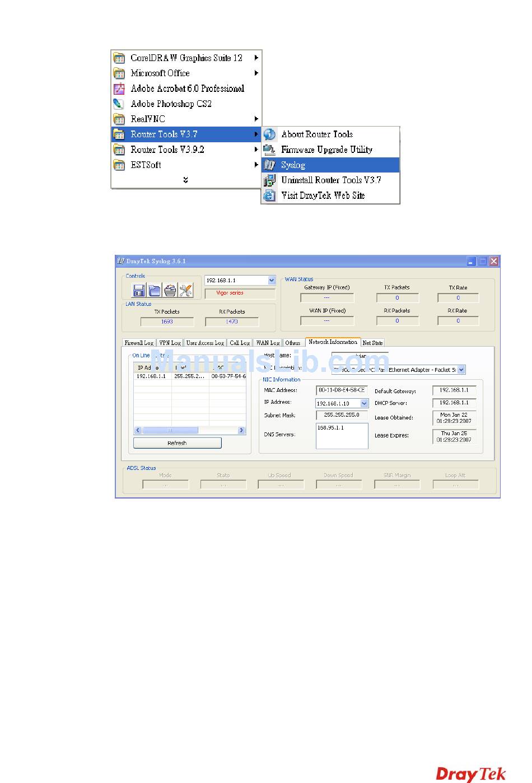Select the Network Information tab
532x783 pixels.
tap(333, 342)
